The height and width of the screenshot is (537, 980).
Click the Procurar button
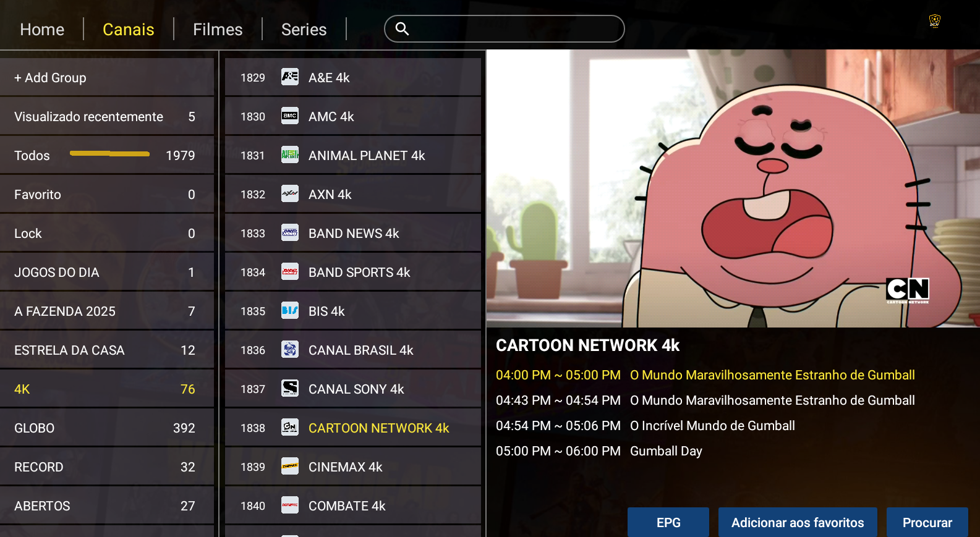point(927,523)
